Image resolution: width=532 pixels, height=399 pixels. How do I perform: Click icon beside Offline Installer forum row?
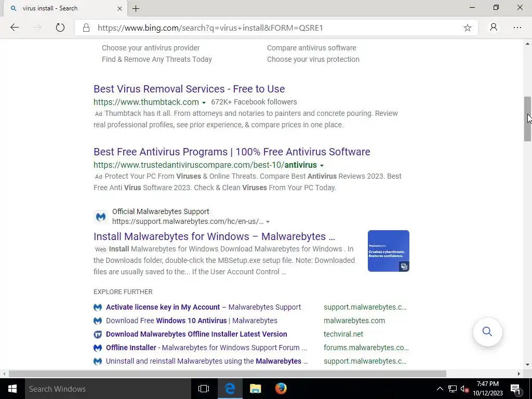(x=98, y=348)
